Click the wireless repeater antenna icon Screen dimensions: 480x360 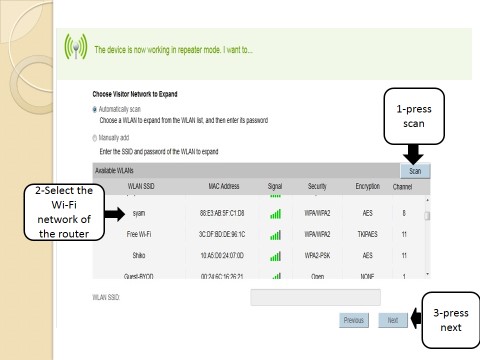(x=76, y=47)
